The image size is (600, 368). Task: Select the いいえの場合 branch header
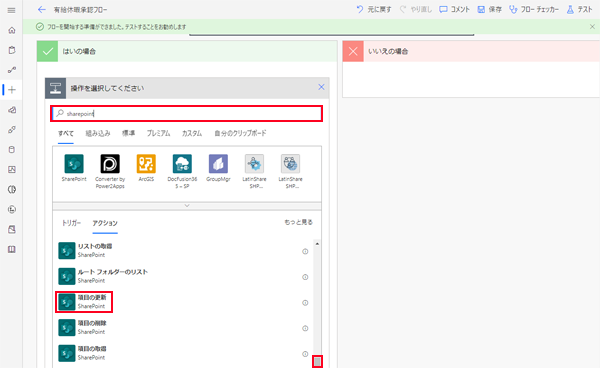point(471,51)
